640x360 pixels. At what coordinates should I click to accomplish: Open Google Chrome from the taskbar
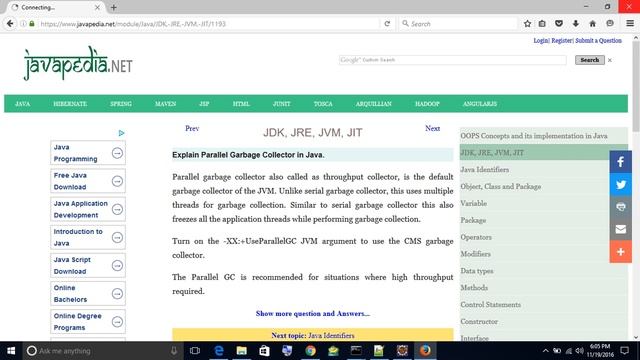310,351
